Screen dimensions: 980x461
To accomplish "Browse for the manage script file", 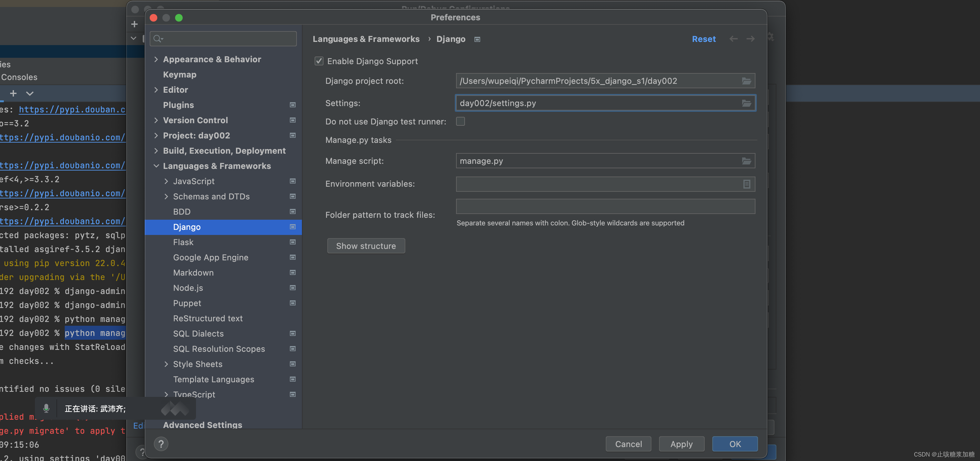I will tap(746, 161).
